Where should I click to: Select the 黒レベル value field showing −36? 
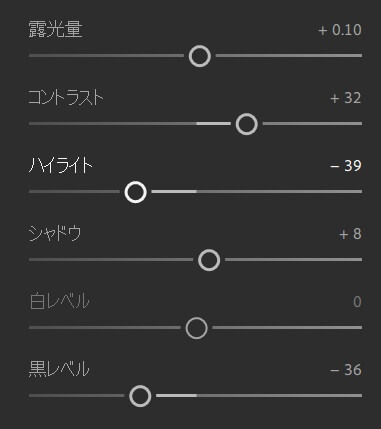coord(346,370)
